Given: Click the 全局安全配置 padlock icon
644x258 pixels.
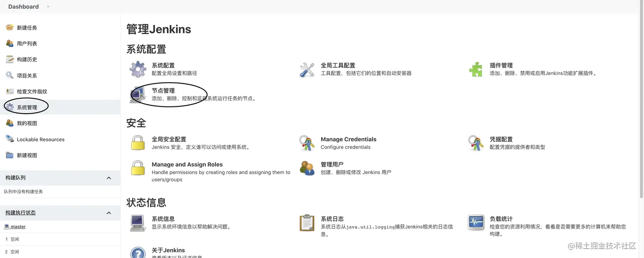Looking at the screenshot, I should [x=138, y=143].
